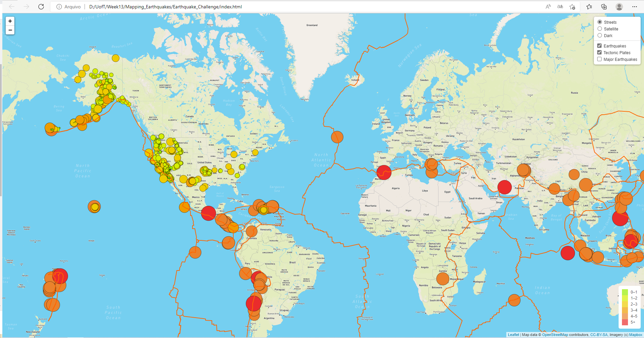Click the browser Back arrow icon
This screenshot has height=338, width=644.
[12, 6]
